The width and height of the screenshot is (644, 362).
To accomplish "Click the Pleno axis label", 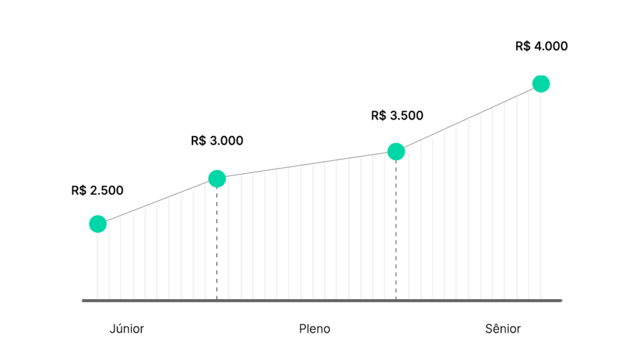I will coord(314,329).
